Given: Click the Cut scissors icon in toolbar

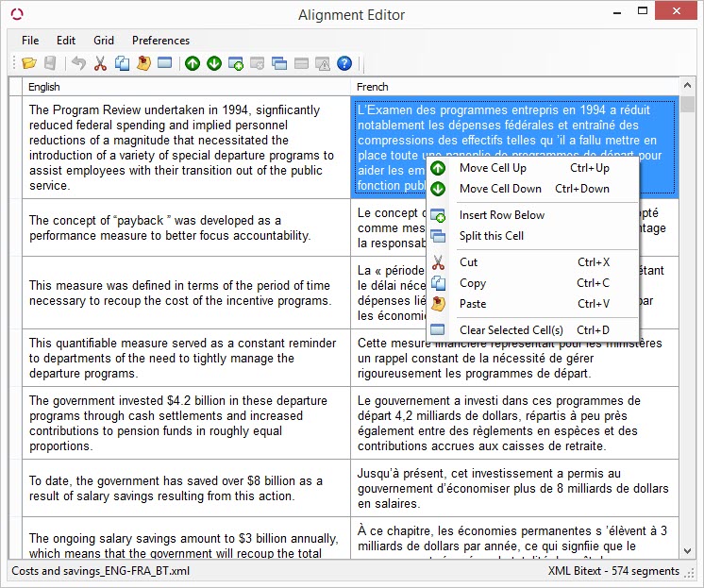Looking at the screenshot, I should pos(100,63).
